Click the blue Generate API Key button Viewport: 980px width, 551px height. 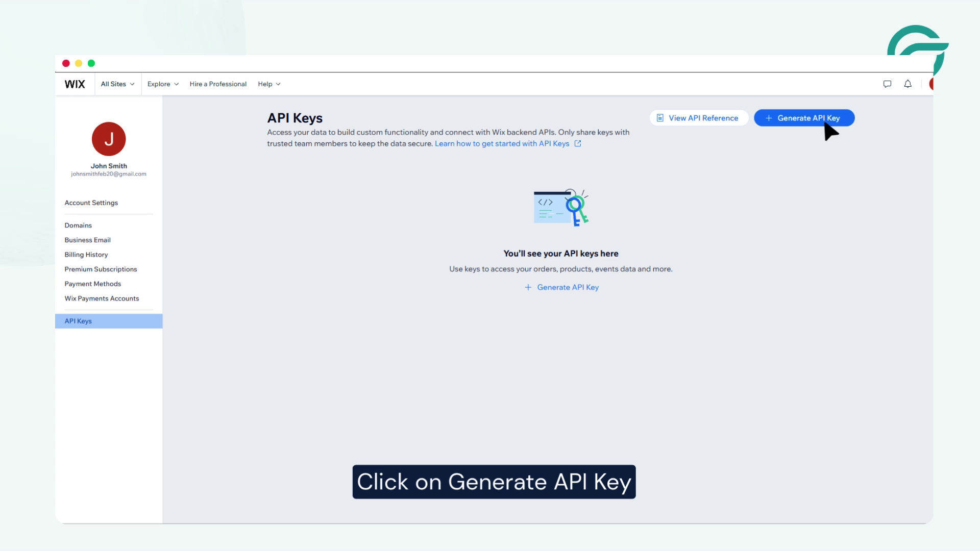[x=804, y=118]
